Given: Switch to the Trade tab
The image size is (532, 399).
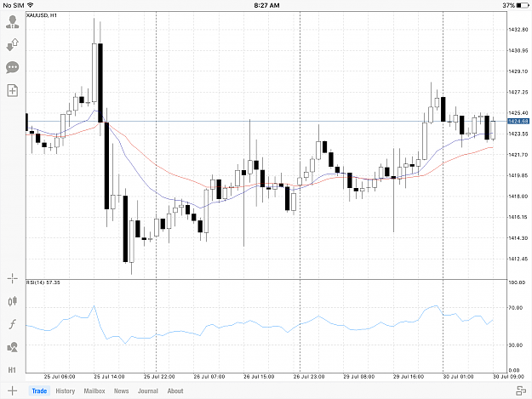Looking at the screenshot, I should [x=39, y=390].
